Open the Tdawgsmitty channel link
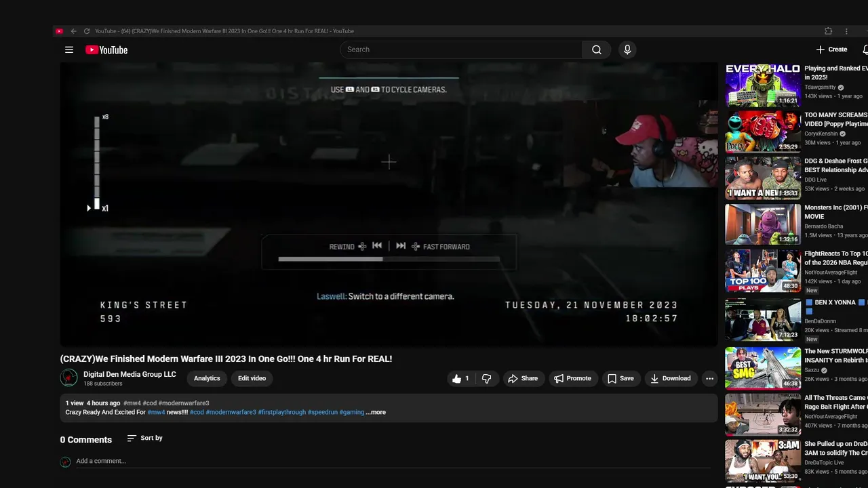 coord(820,87)
